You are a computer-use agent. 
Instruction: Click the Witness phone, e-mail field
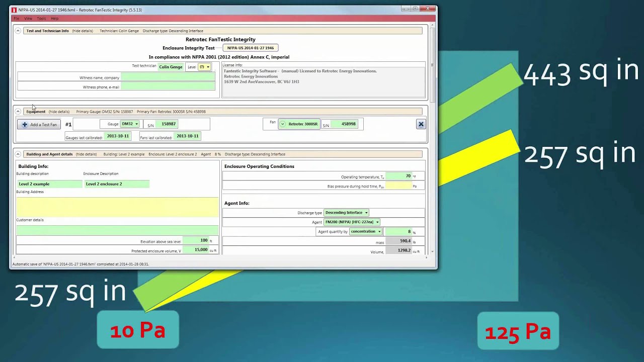click(x=168, y=86)
